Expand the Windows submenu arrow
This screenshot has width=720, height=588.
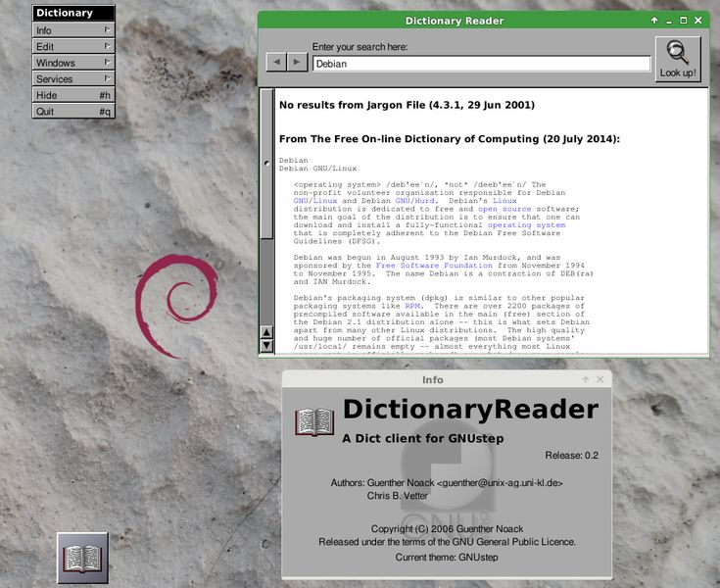107,62
